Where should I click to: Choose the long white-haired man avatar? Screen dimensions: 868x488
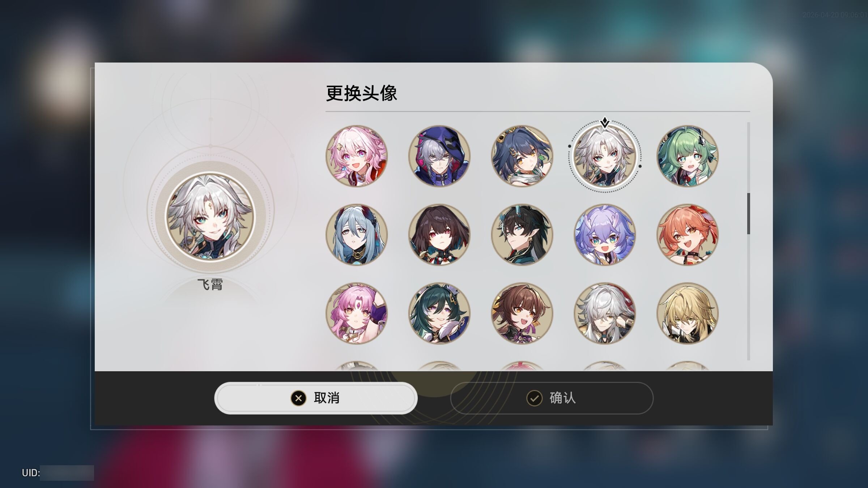pos(605,313)
